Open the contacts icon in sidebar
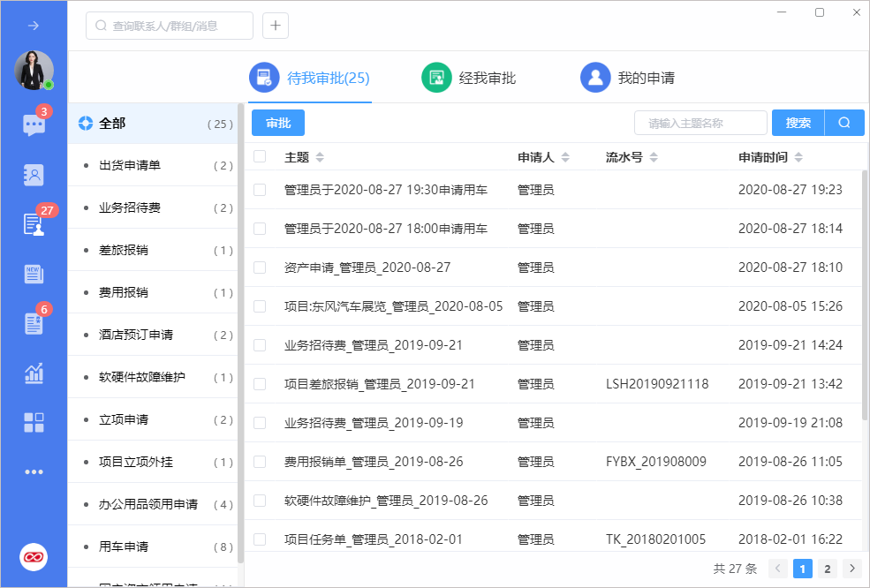Image resolution: width=870 pixels, height=588 pixels. point(34,175)
